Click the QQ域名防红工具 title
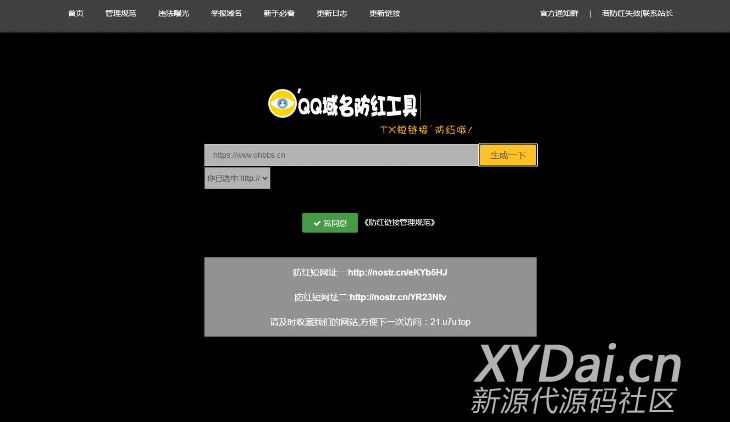Image resolution: width=730 pixels, height=422 pixels. [x=358, y=106]
